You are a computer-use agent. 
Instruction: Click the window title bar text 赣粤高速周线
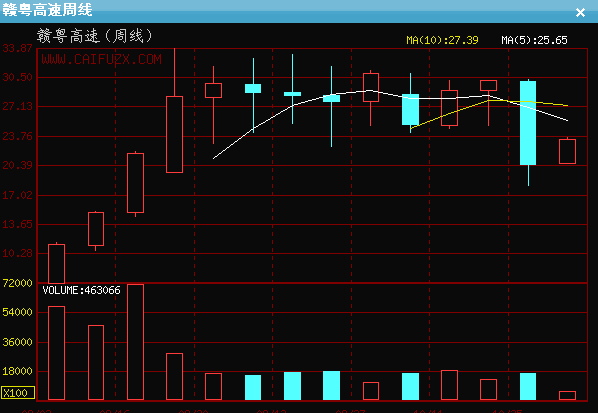pyautogui.click(x=47, y=10)
